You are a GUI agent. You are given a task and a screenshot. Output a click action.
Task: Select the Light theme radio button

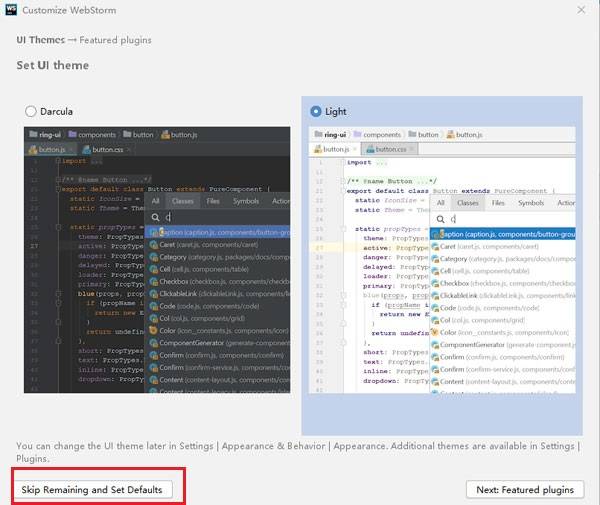(x=316, y=111)
